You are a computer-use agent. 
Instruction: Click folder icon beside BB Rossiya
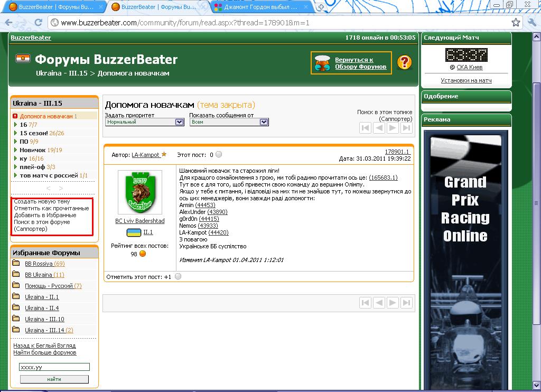tap(16, 263)
